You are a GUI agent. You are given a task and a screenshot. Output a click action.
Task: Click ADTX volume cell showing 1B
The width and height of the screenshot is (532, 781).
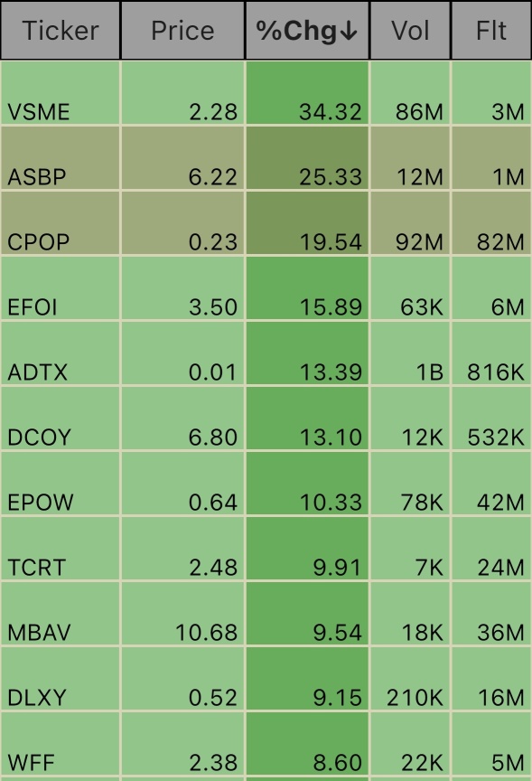(410, 353)
